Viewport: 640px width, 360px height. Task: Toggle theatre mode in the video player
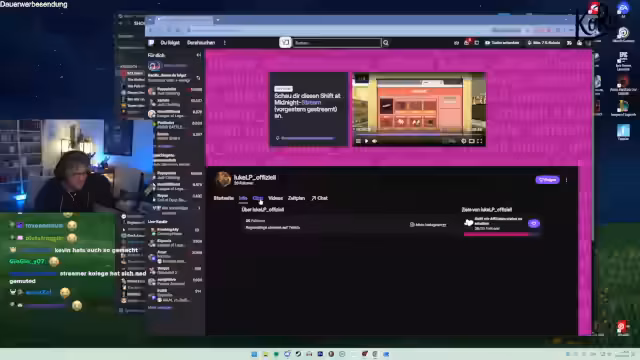471,141
